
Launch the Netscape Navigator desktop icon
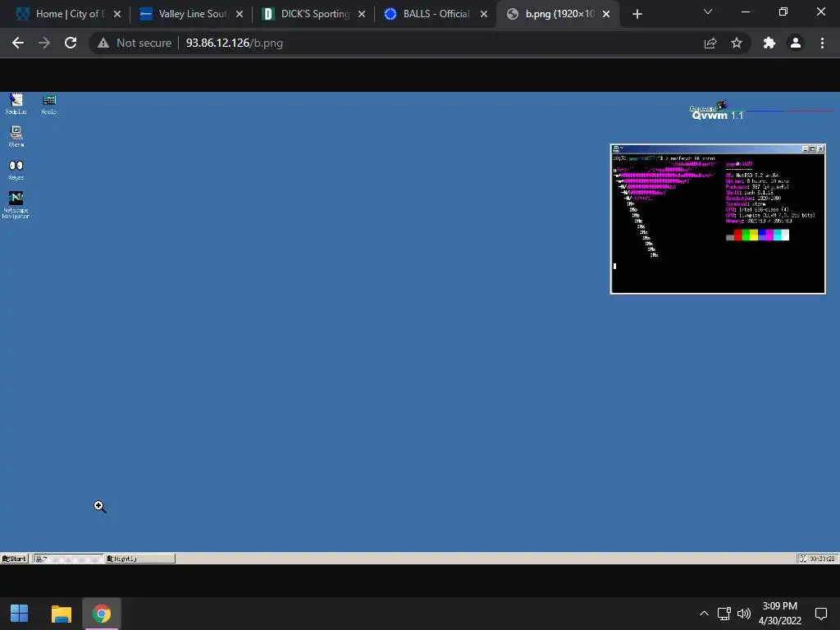pyautogui.click(x=16, y=205)
